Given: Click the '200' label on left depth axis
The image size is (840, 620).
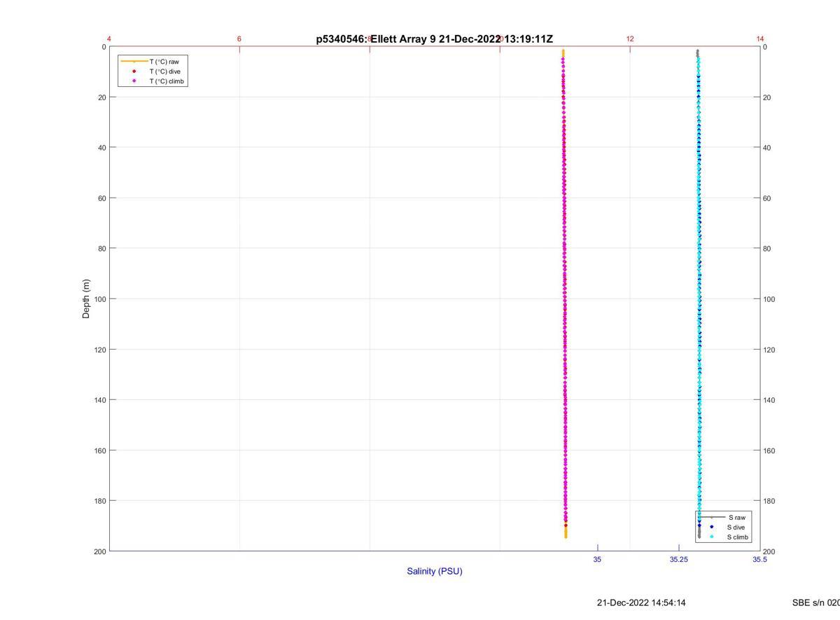Looking at the screenshot, I should [99, 551].
